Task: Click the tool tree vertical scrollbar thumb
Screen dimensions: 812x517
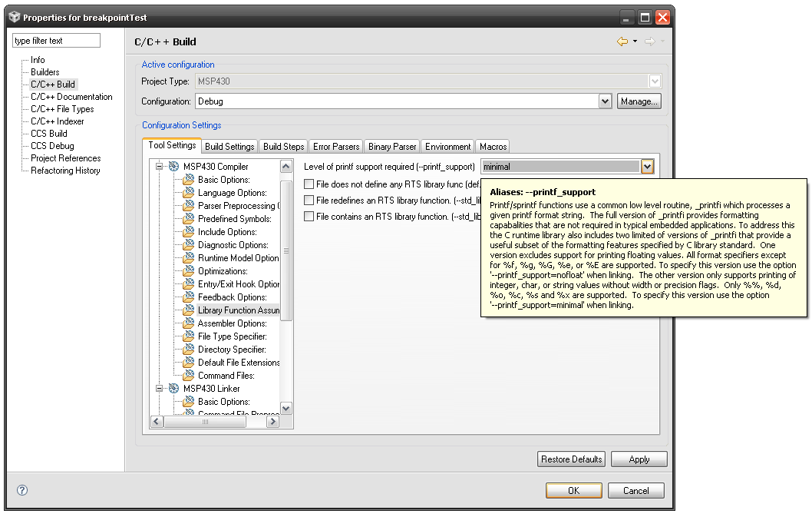Action: (x=286, y=250)
